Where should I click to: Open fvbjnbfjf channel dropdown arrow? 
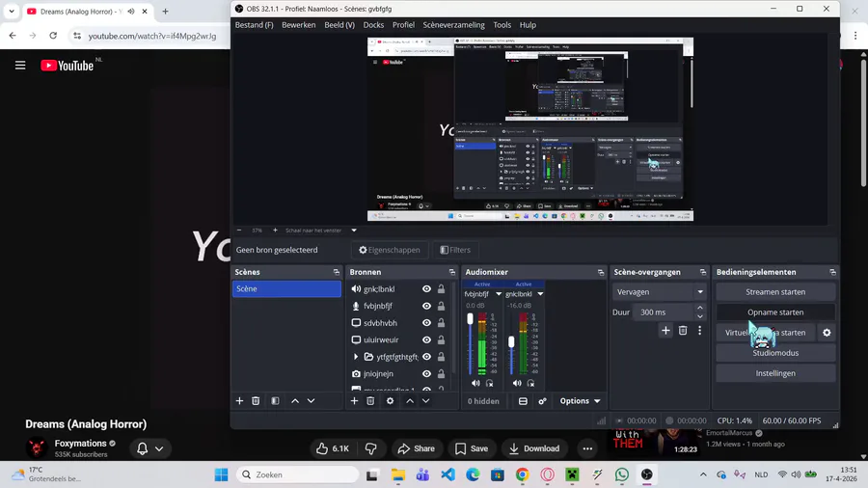tap(499, 294)
